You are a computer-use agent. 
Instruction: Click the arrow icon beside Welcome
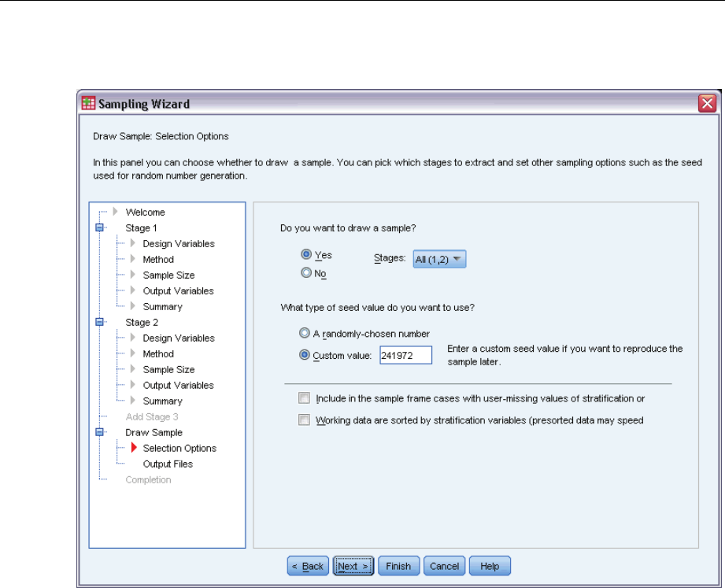click(x=116, y=212)
